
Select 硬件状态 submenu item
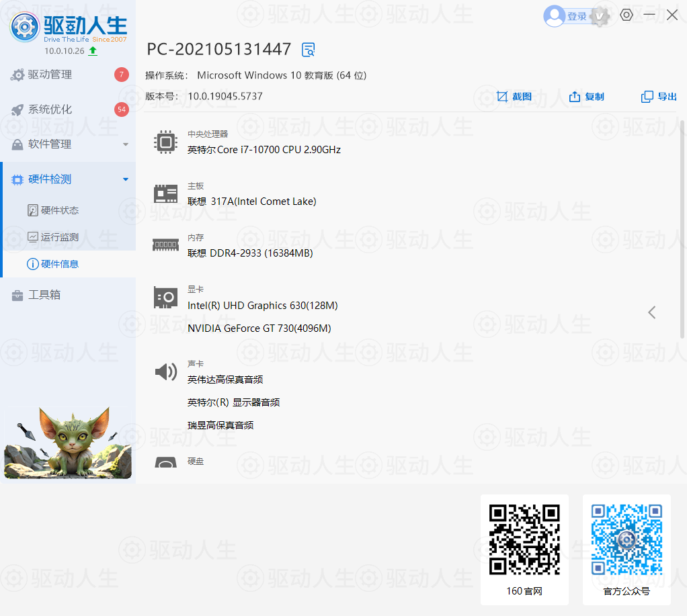pos(59,210)
